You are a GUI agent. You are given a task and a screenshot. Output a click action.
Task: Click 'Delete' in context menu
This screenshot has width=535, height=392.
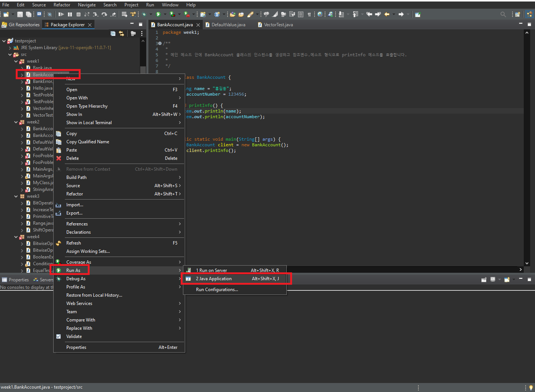[x=119, y=158]
